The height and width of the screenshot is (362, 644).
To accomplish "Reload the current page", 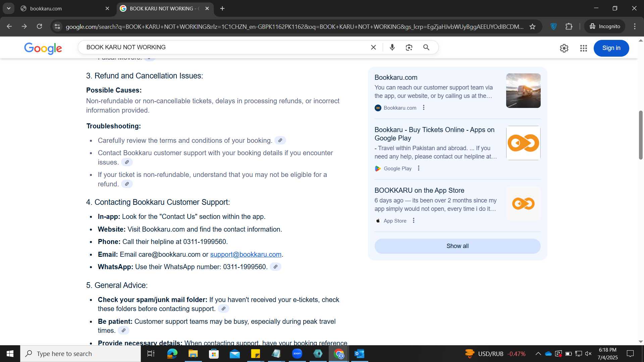I will pyautogui.click(x=39, y=26).
